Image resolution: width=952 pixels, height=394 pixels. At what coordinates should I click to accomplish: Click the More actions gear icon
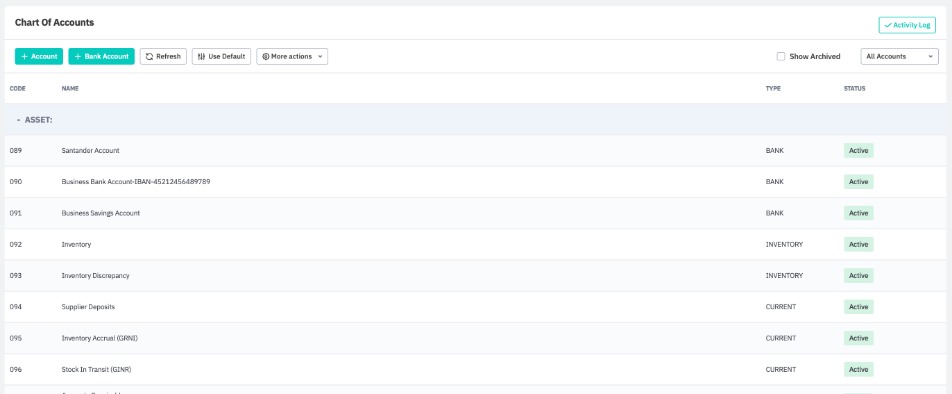click(x=265, y=56)
